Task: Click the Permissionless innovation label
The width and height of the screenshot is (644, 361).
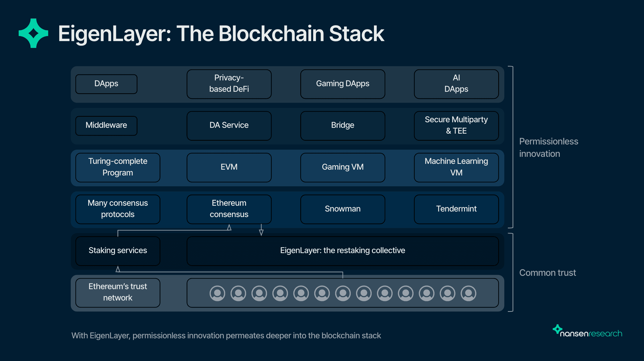Action: coord(548,147)
